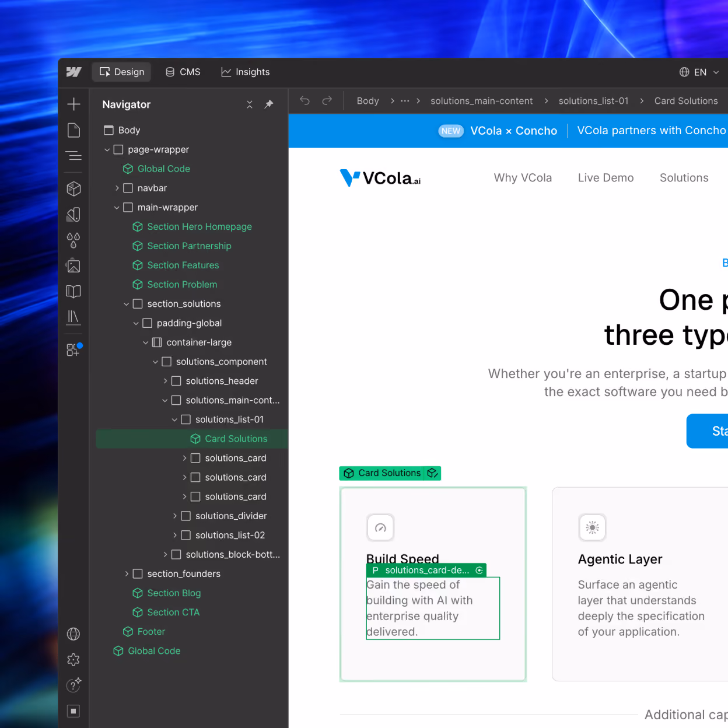Click solutions_main-content breadcrumb

coord(481,101)
